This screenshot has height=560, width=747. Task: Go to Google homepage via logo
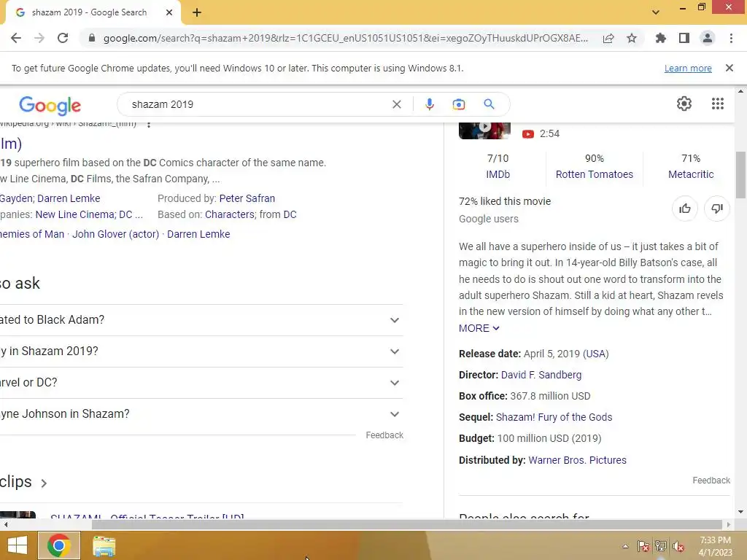tap(50, 105)
